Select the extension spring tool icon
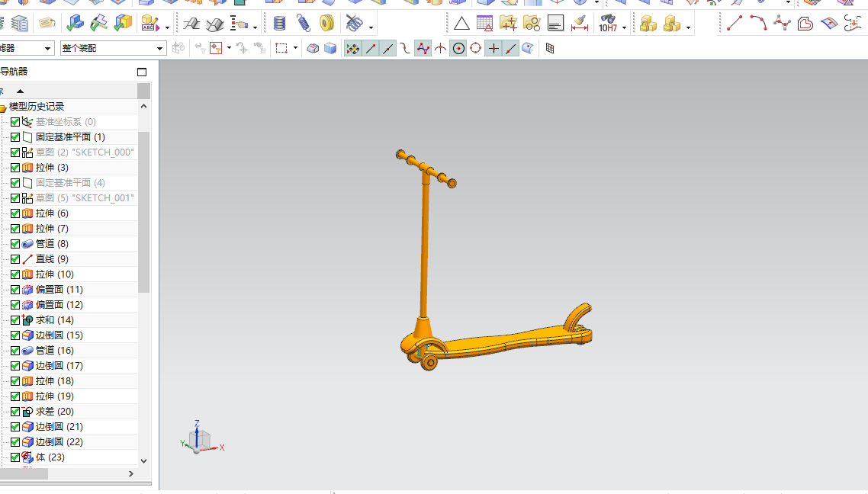The height and width of the screenshot is (494, 868). tap(304, 23)
